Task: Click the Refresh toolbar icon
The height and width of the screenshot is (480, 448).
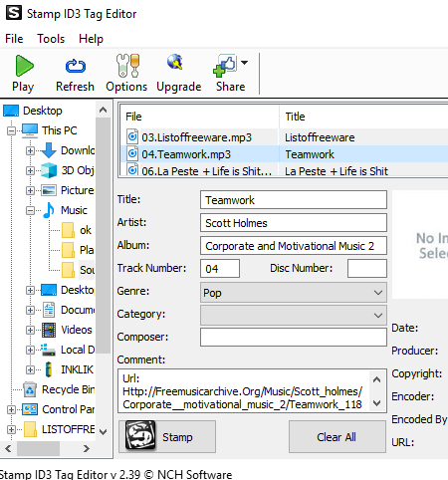Action: pos(76,66)
